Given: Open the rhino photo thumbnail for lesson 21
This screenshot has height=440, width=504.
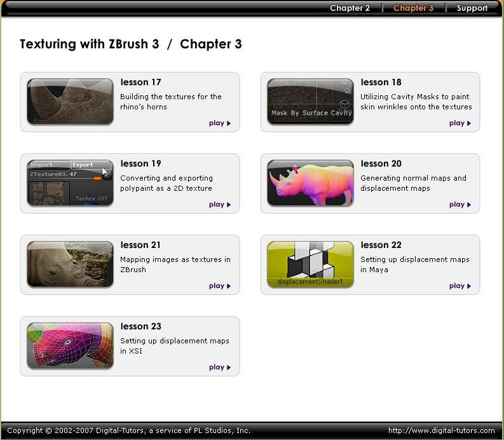Looking at the screenshot, I should [x=71, y=264].
